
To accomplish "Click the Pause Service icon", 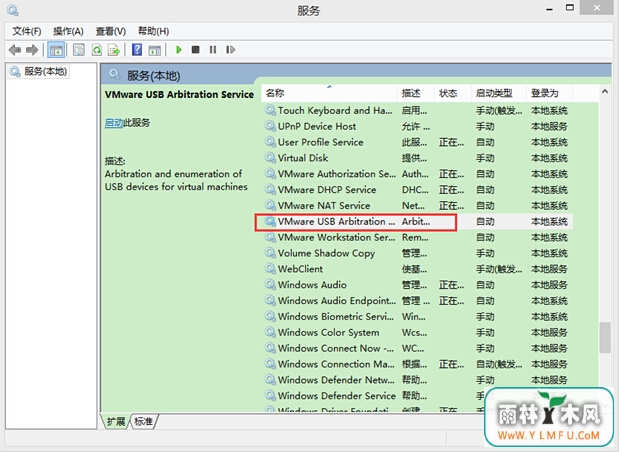I will 213,50.
